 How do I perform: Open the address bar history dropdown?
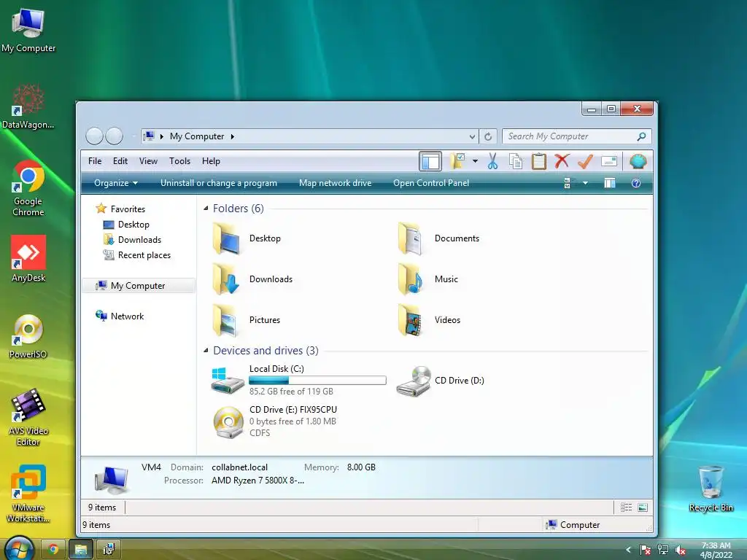point(472,136)
